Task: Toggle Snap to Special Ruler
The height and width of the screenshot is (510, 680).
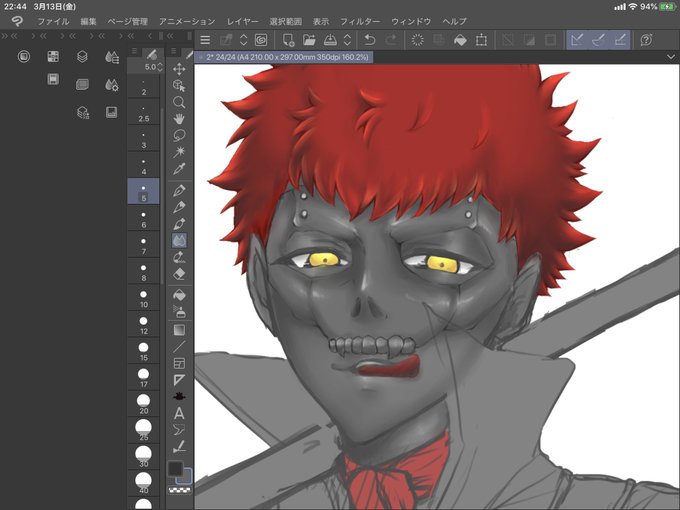Action: (598, 40)
